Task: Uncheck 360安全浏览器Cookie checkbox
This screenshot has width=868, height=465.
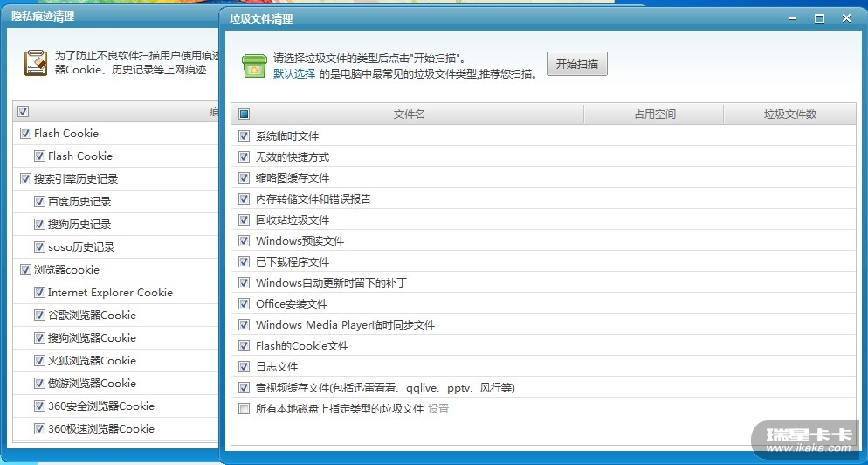Action: (39, 406)
